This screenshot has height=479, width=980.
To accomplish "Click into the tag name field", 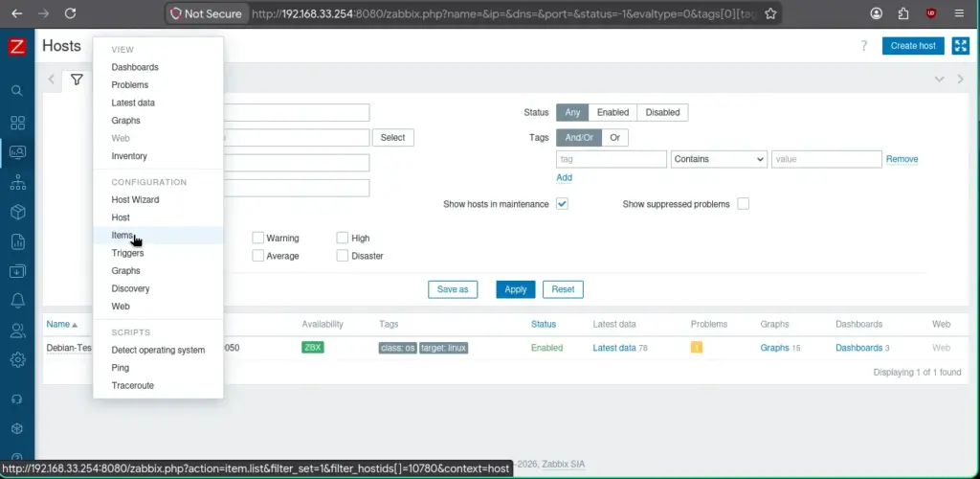I will (612, 159).
